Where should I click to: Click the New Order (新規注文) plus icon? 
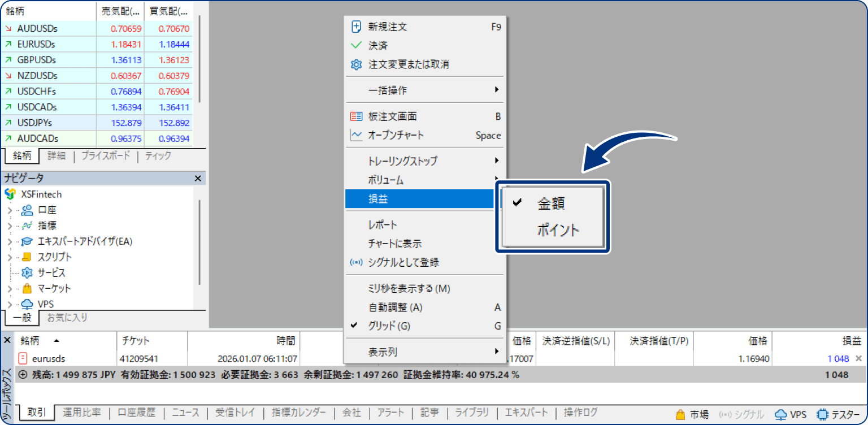(356, 27)
